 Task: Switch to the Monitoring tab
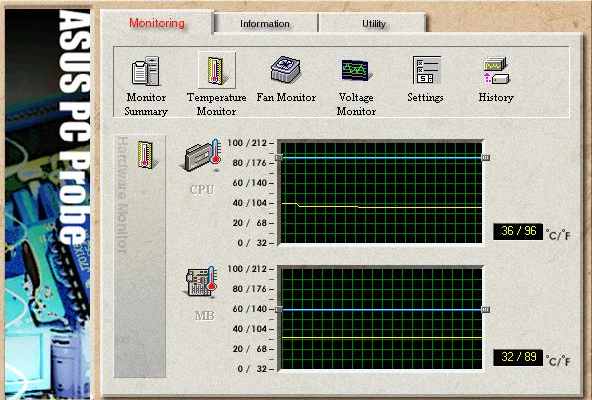click(x=157, y=23)
